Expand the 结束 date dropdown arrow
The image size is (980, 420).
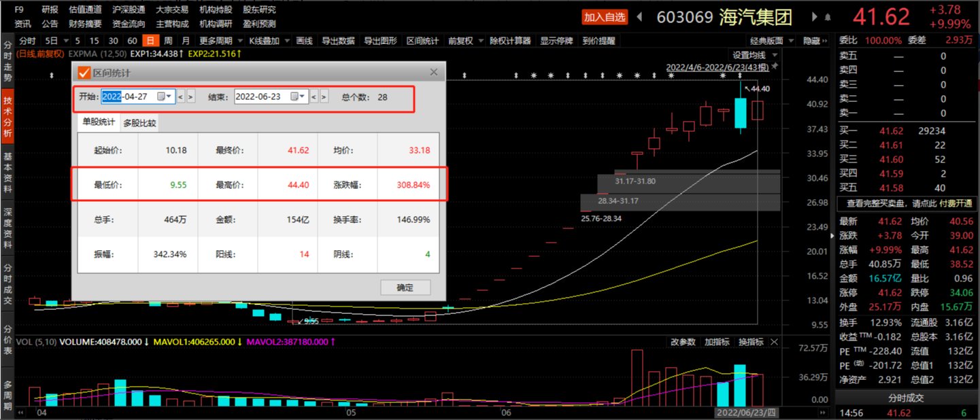pos(303,97)
